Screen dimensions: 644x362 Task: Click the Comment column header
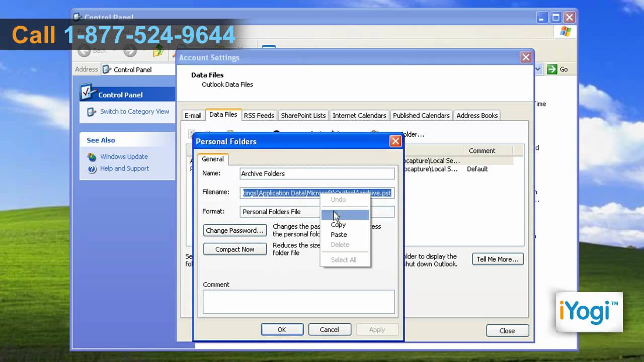click(x=488, y=151)
